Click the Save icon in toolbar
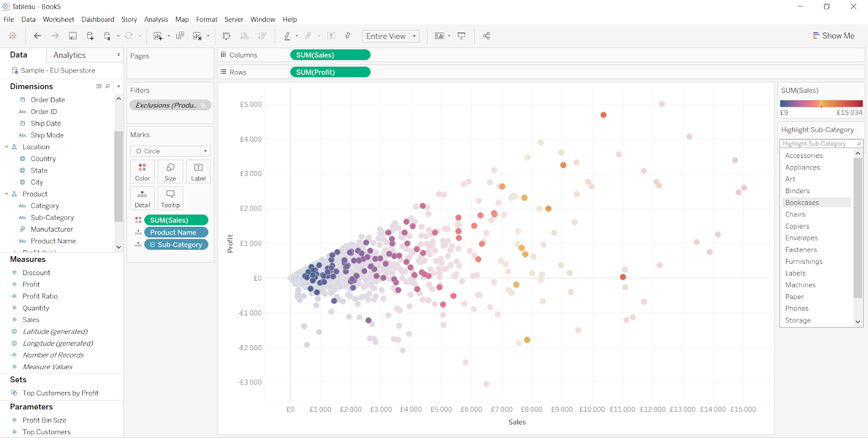Image resolution: width=868 pixels, height=438 pixels. [x=73, y=36]
